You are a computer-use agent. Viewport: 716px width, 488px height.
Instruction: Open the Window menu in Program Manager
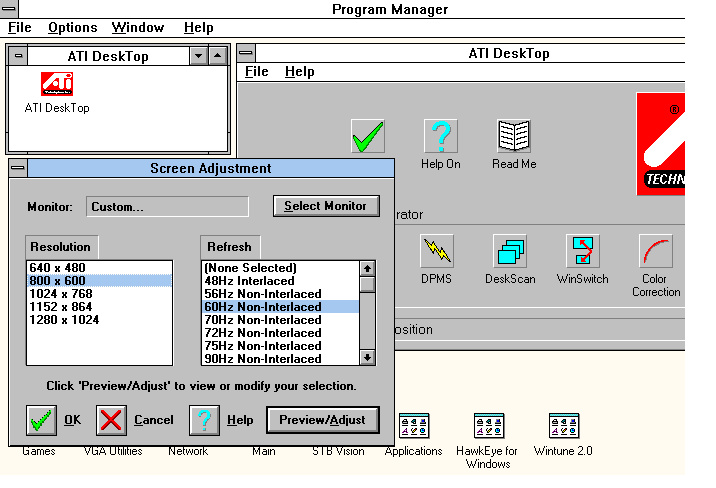click(138, 27)
